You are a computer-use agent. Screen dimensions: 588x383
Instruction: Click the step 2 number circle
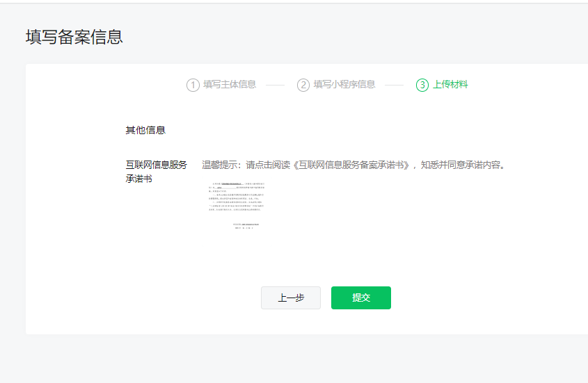pyautogui.click(x=303, y=85)
